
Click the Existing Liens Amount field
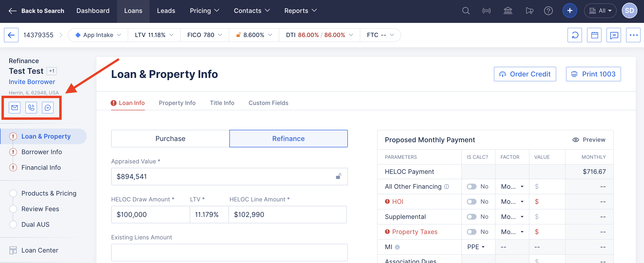click(229, 252)
